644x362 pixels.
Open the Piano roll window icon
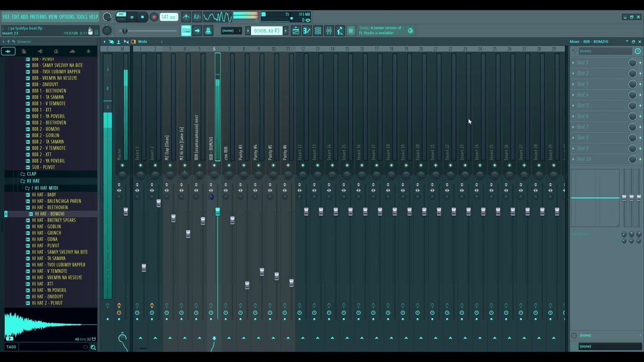point(306,31)
